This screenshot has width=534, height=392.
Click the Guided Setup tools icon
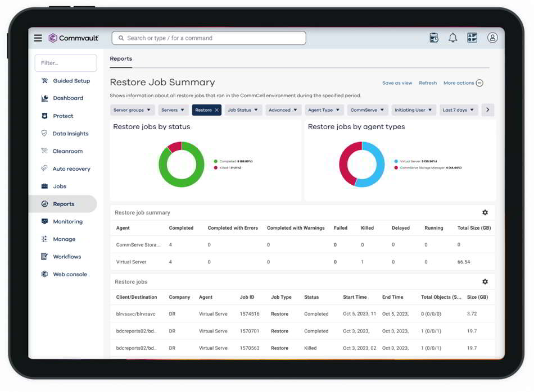[x=44, y=81]
